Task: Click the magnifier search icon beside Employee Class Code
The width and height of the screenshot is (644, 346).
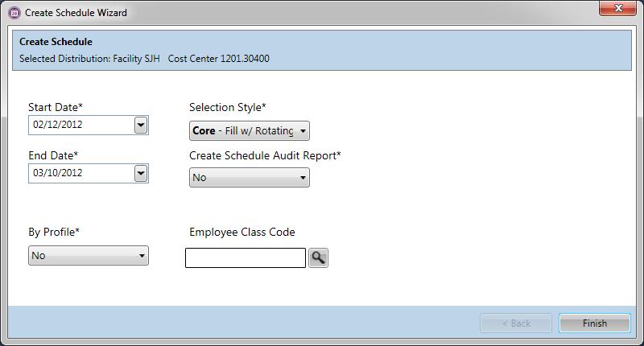Action: 319,257
